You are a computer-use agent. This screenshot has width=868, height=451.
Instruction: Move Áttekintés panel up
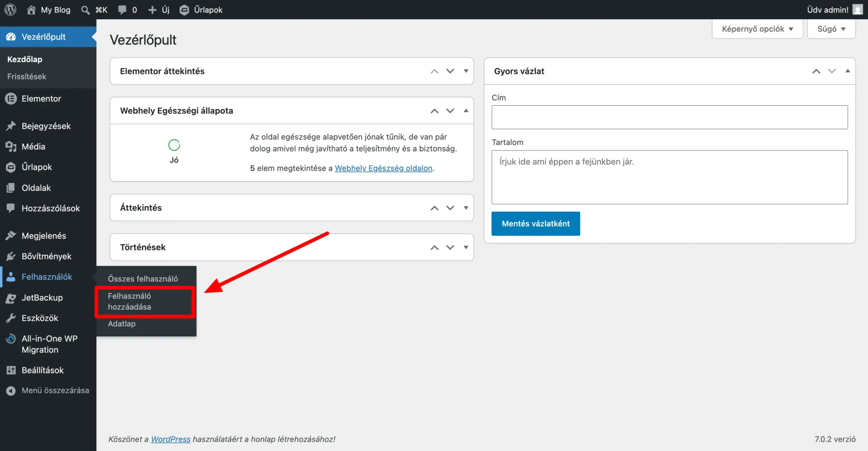(x=435, y=208)
